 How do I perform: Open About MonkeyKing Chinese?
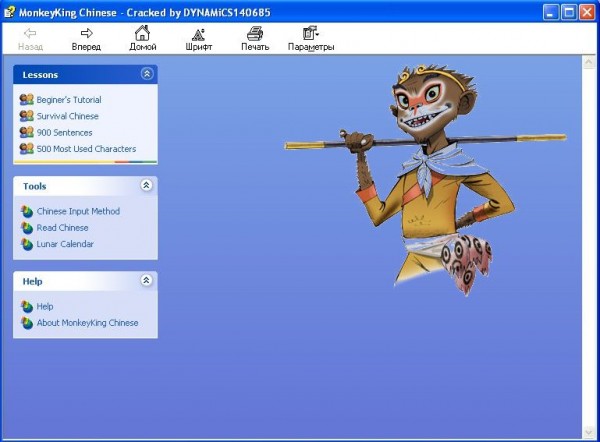(x=87, y=323)
